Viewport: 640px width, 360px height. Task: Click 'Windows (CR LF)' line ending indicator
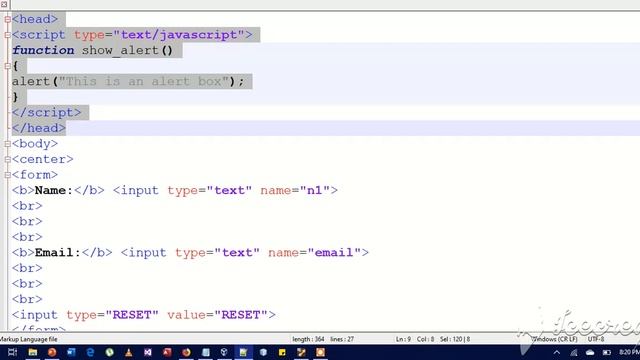pos(555,339)
